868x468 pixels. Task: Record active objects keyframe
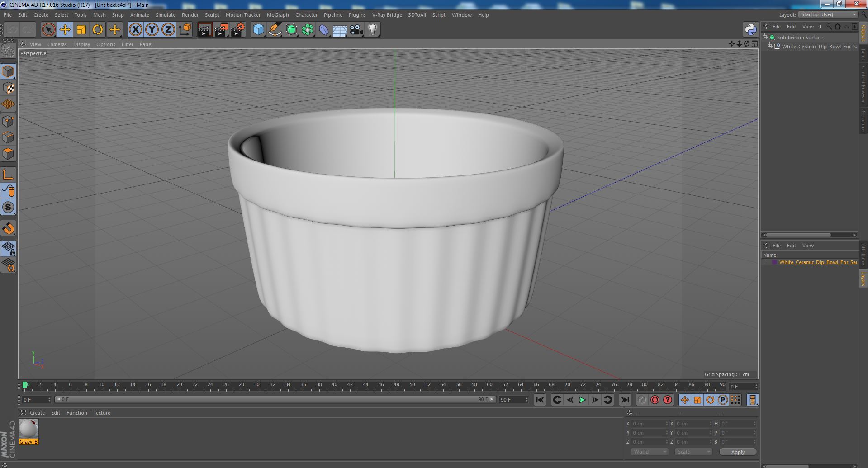point(642,400)
